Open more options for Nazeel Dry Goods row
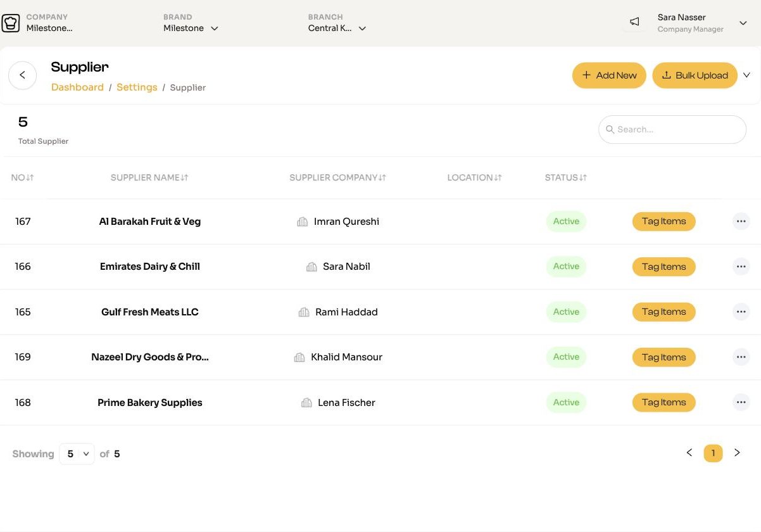Screen dimensions: 761x532 [741, 357]
